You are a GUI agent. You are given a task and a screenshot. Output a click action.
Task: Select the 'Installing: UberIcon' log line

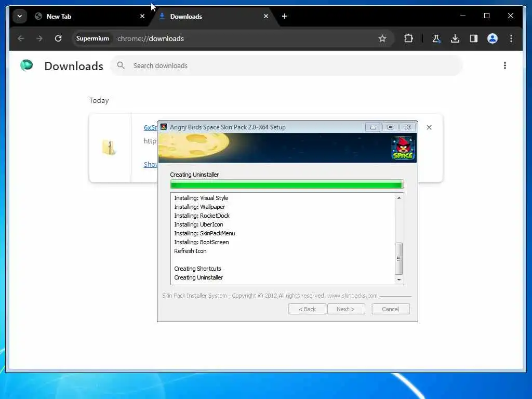coord(198,224)
